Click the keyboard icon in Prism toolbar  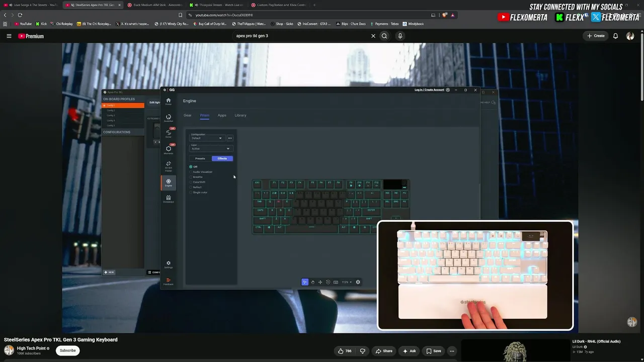[336, 282]
